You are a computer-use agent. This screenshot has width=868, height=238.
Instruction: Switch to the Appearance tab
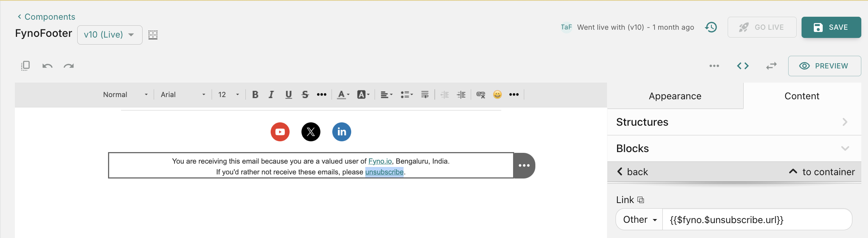(675, 96)
